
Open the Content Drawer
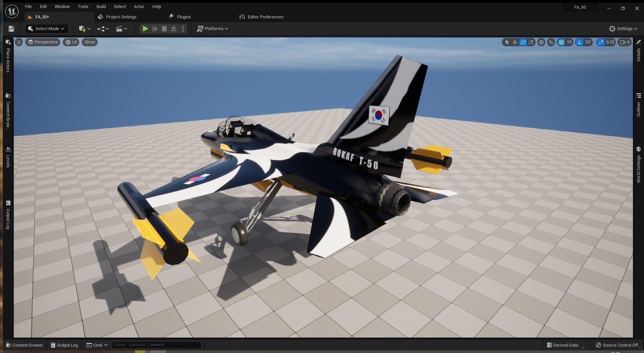(25, 345)
